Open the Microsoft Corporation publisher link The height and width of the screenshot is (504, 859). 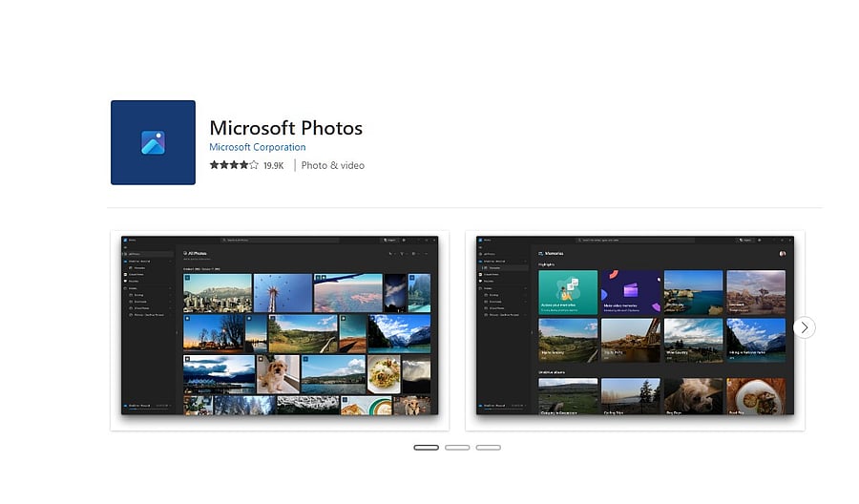[x=258, y=147]
